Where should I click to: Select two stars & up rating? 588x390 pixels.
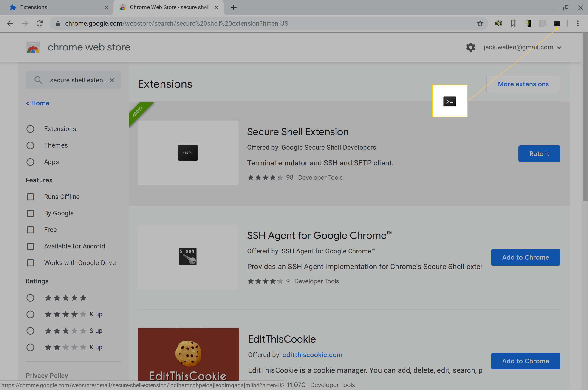point(30,347)
